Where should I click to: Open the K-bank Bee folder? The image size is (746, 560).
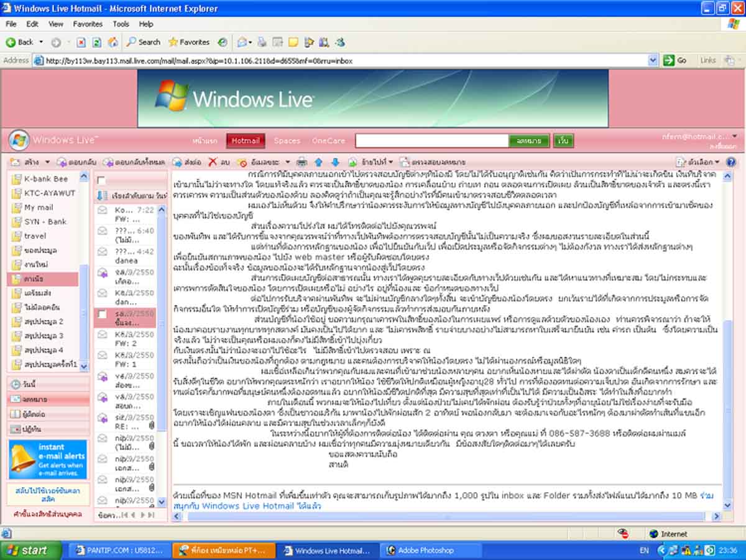45,179
